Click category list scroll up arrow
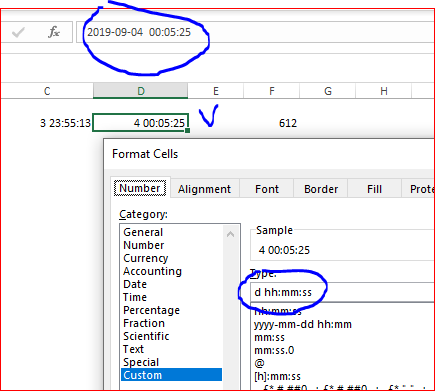Image resolution: width=435 pixels, height=391 pixels. coord(230,234)
